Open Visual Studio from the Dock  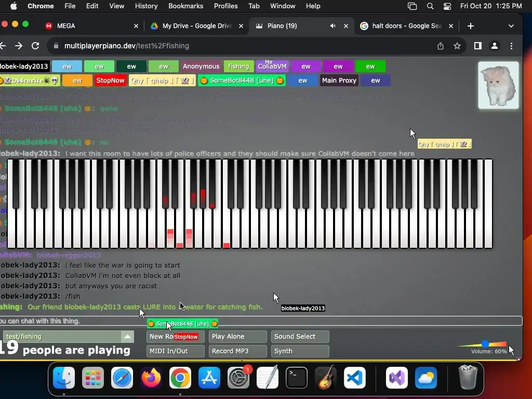(x=396, y=377)
